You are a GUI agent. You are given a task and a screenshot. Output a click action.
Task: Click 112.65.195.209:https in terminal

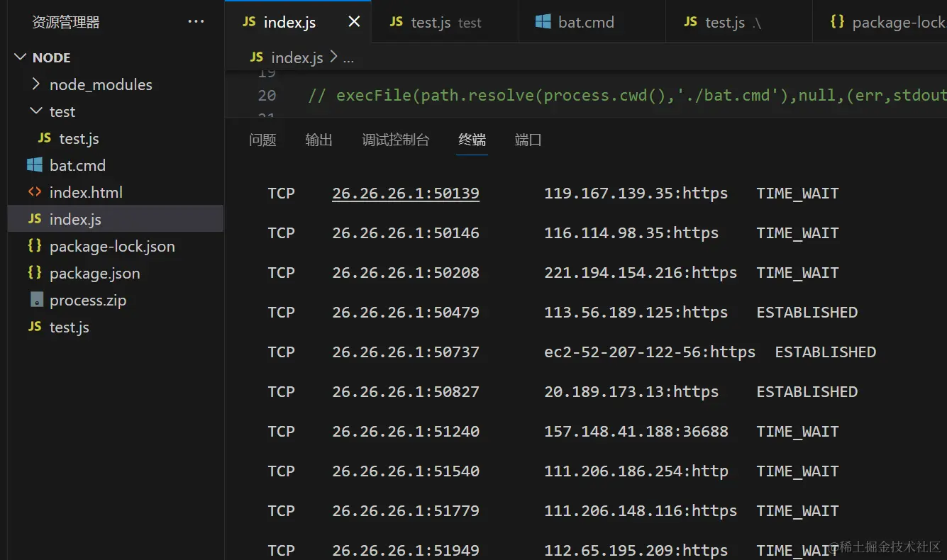636,550
